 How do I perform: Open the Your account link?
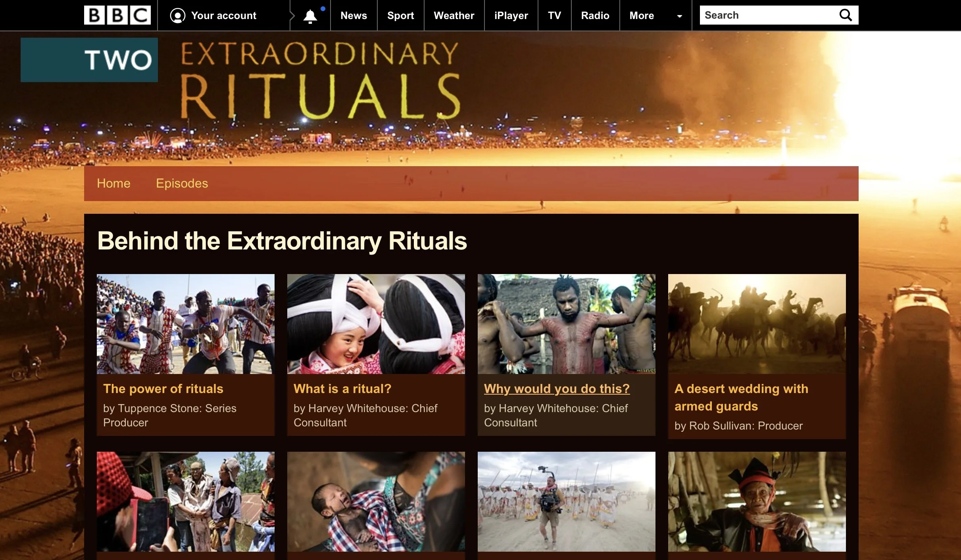pos(223,15)
